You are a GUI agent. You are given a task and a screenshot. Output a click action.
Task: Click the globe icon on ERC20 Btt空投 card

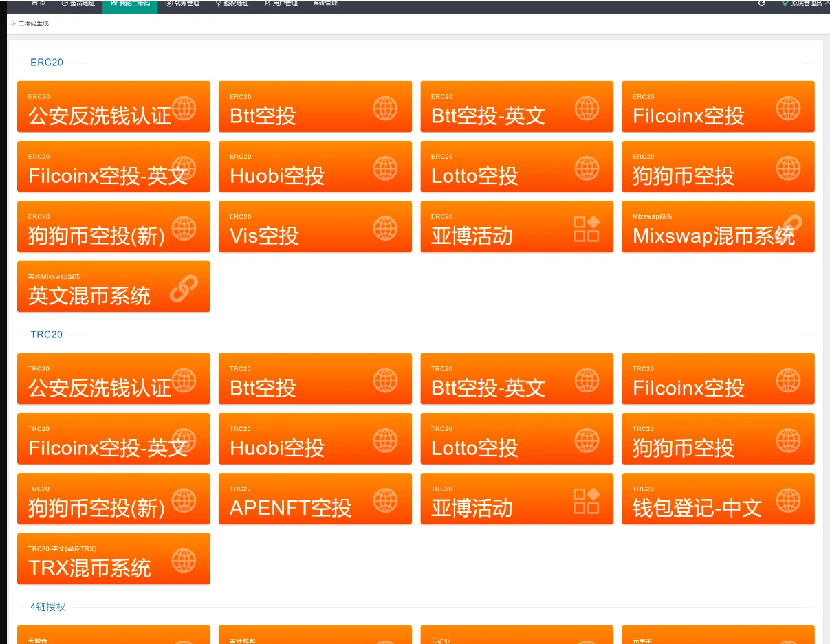385,108
